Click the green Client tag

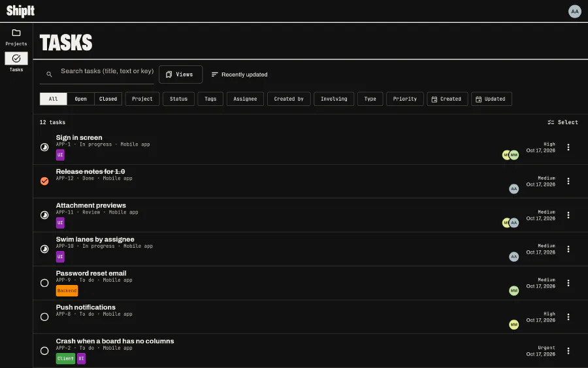pyautogui.click(x=65, y=359)
